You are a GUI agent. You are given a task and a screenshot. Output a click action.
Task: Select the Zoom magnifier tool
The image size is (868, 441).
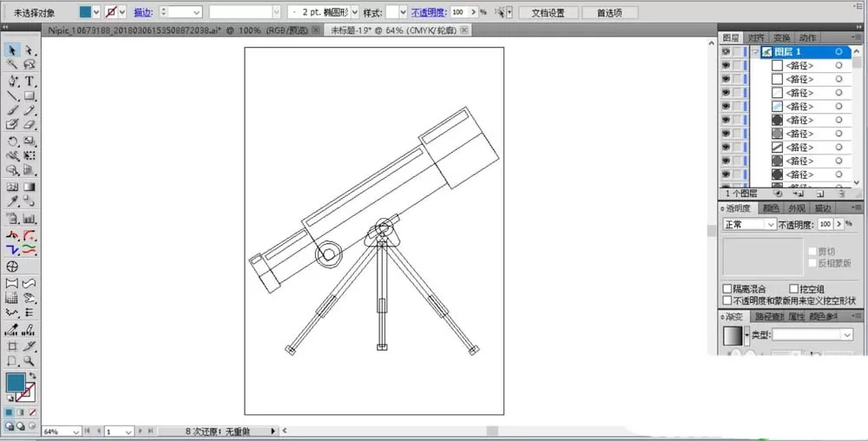pyautogui.click(x=29, y=361)
